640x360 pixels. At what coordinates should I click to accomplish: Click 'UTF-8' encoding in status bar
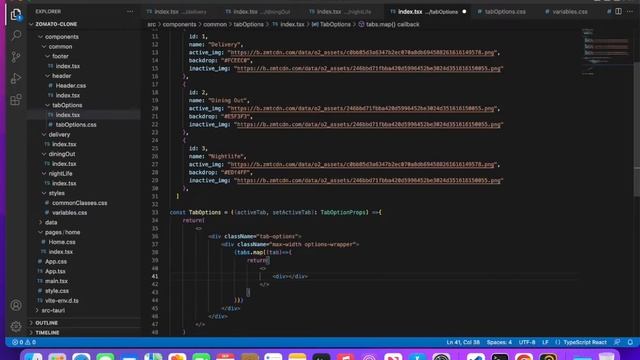(527, 342)
